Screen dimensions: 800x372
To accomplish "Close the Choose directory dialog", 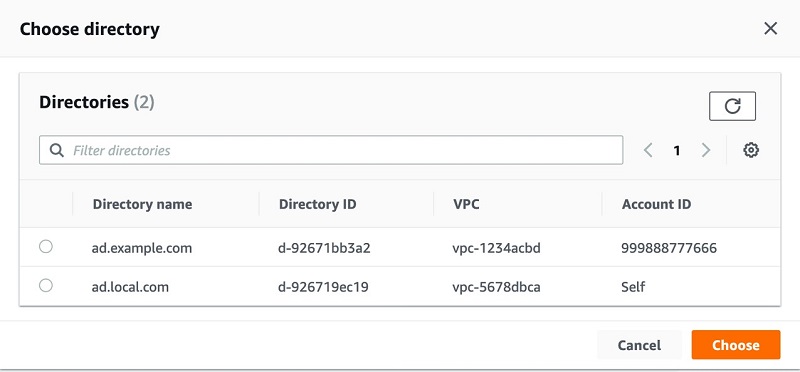I will [x=770, y=29].
